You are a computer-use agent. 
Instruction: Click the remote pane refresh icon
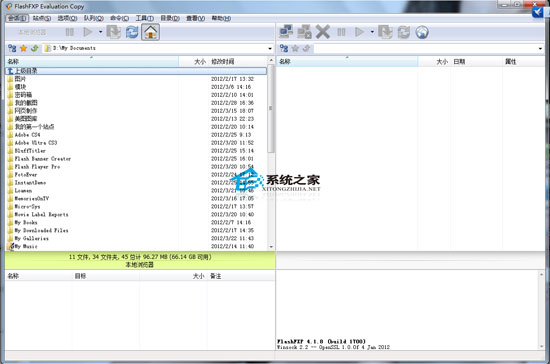point(404,32)
